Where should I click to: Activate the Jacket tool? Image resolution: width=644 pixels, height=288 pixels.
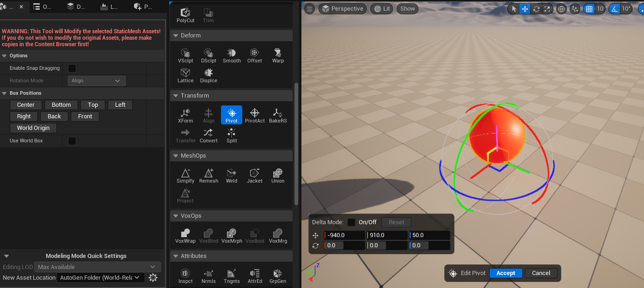pos(255,176)
